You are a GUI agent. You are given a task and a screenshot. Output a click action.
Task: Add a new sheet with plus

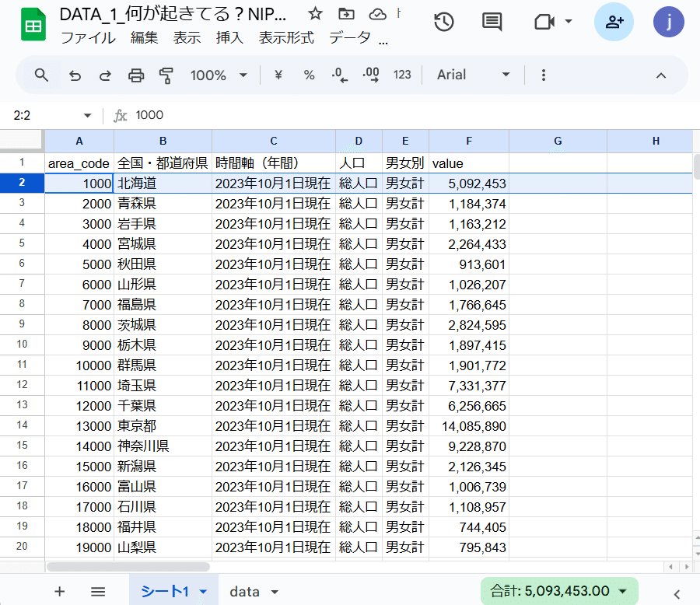coord(59,592)
